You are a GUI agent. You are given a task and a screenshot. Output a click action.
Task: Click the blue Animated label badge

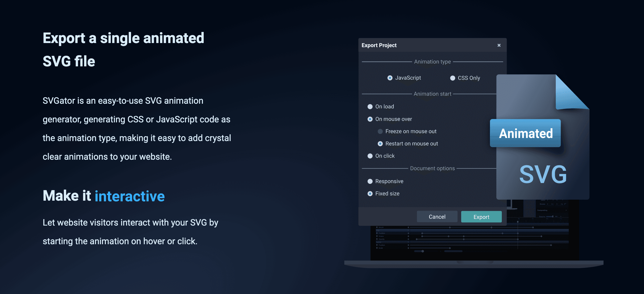[x=525, y=133]
